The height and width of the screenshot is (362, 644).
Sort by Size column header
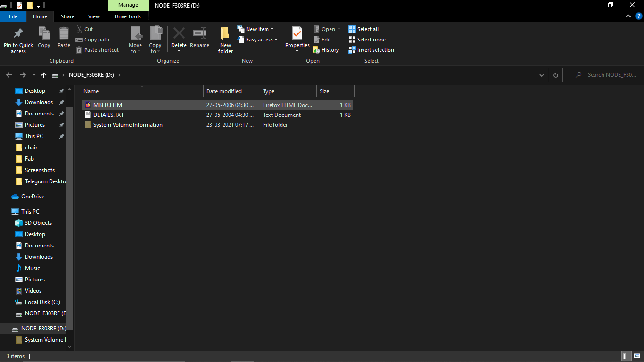point(335,91)
